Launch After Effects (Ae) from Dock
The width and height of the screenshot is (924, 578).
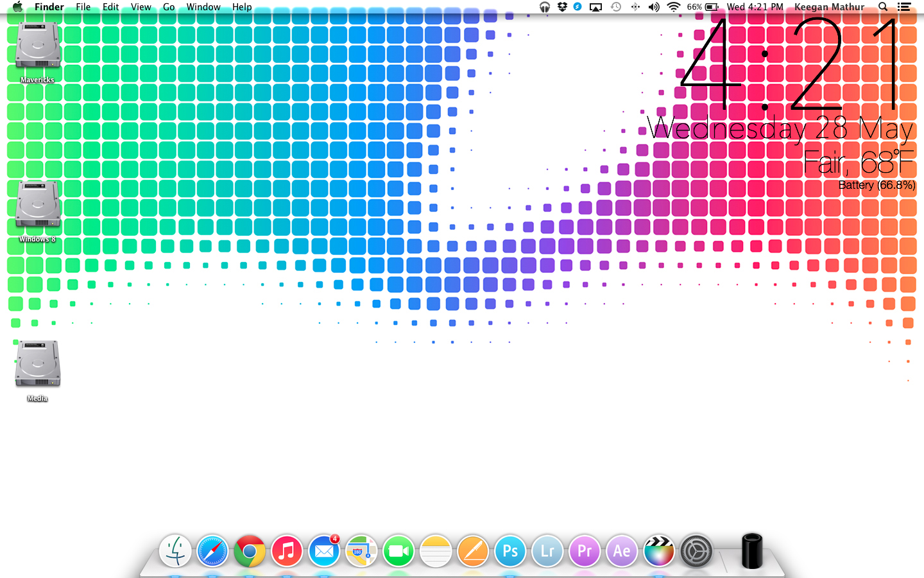(x=622, y=551)
